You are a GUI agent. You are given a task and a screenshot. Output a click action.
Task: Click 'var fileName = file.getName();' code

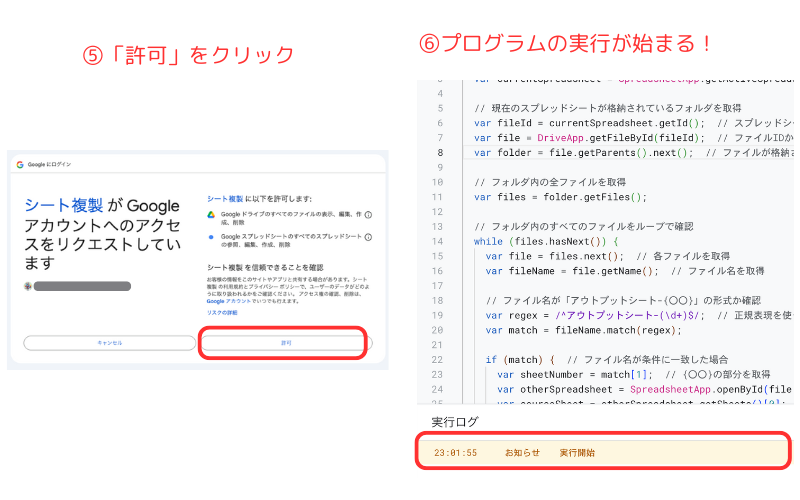tap(572, 271)
